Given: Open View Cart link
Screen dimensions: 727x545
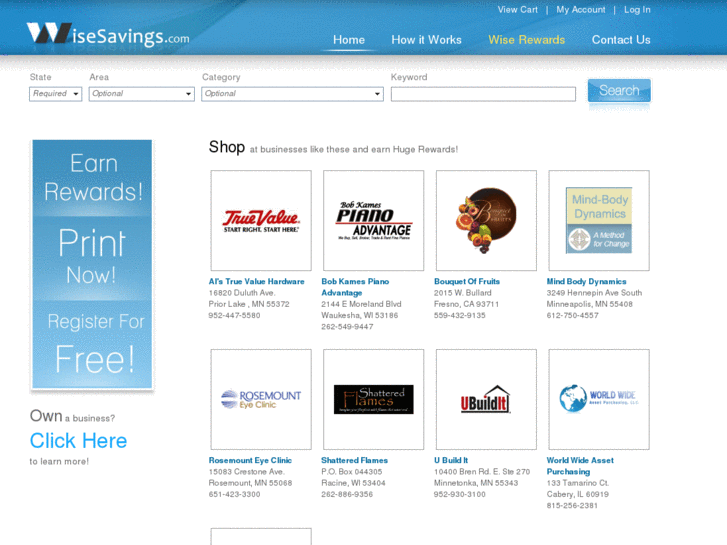Looking at the screenshot, I should coord(517,10).
